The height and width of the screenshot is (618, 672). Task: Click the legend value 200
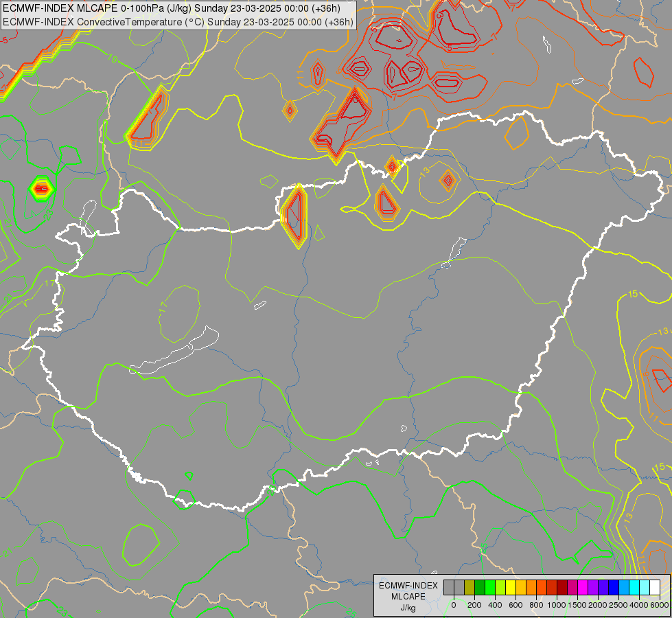coord(474,605)
